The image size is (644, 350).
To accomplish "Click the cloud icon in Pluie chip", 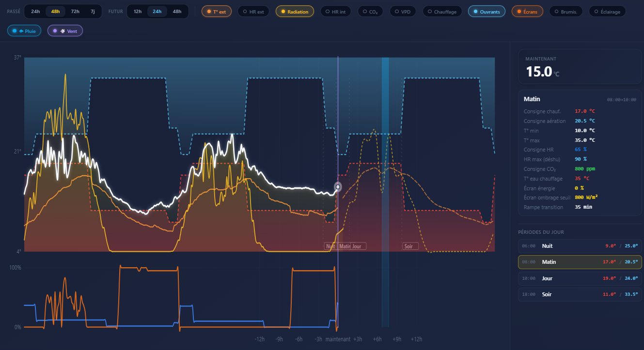I will click(x=21, y=31).
